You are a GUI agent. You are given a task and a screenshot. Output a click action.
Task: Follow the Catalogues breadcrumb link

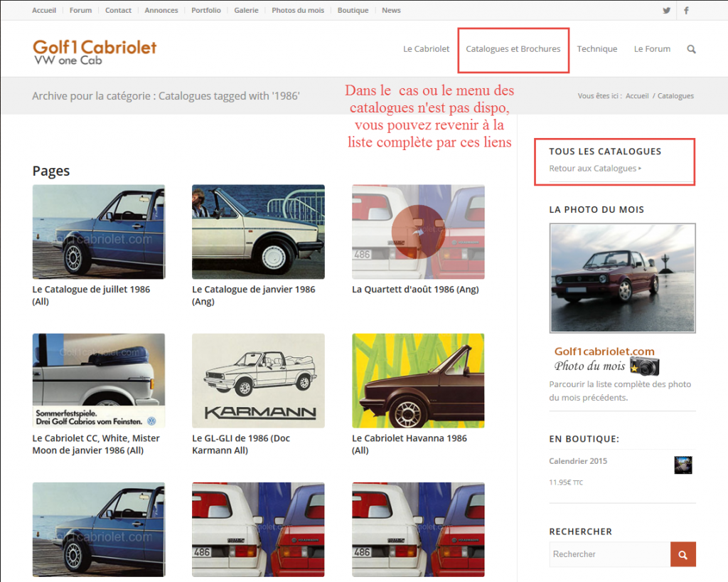point(675,95)
